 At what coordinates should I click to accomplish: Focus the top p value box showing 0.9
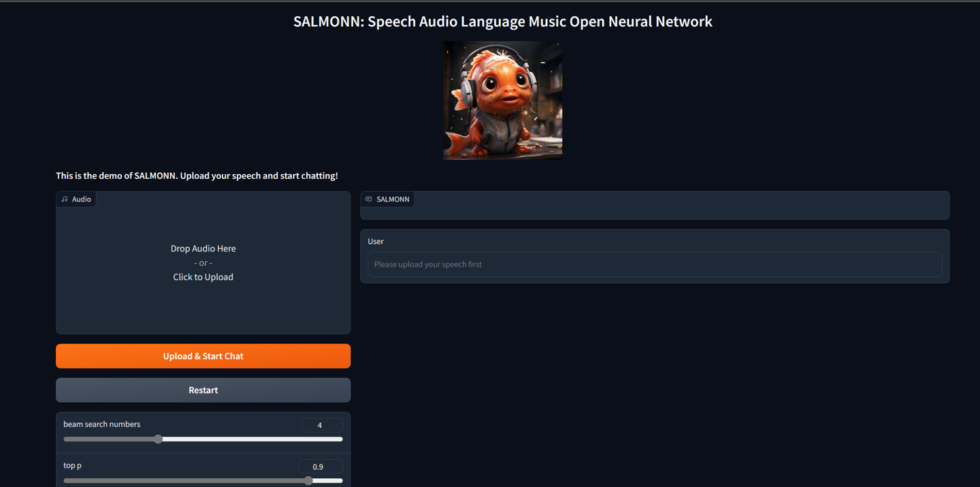[321, 467]
